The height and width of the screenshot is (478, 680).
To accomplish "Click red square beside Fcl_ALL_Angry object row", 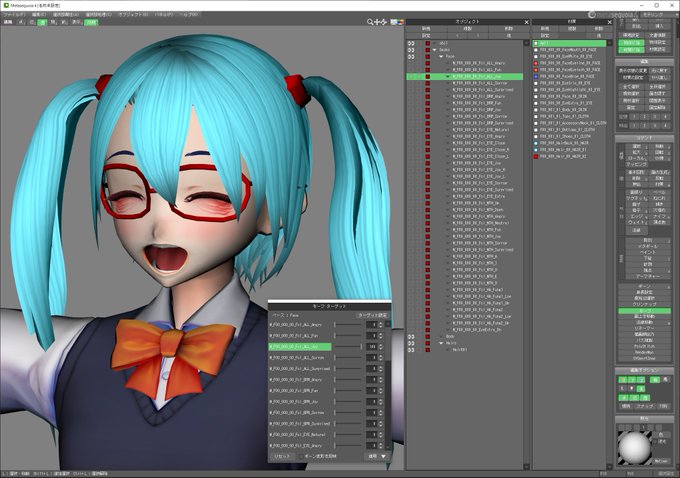I will pyautogui.click(x=428, y=63).
